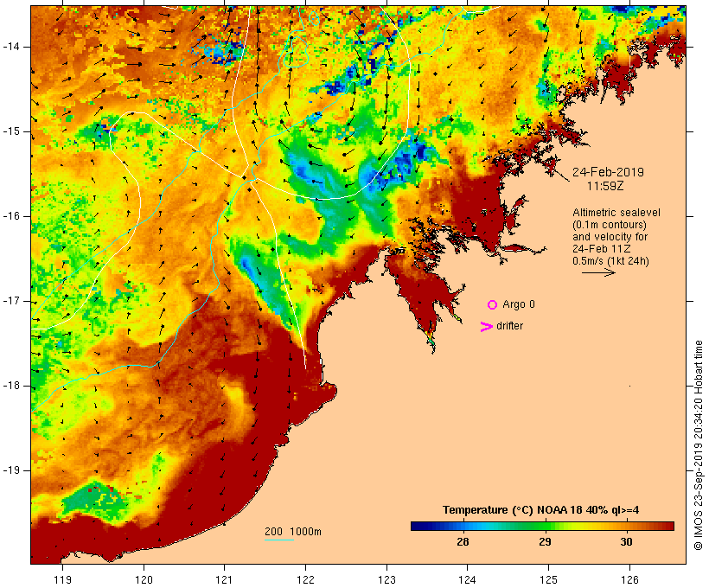Click the longitude axis label 123
The width and height of the screenshot is (709, 588).
pos(386,579)
